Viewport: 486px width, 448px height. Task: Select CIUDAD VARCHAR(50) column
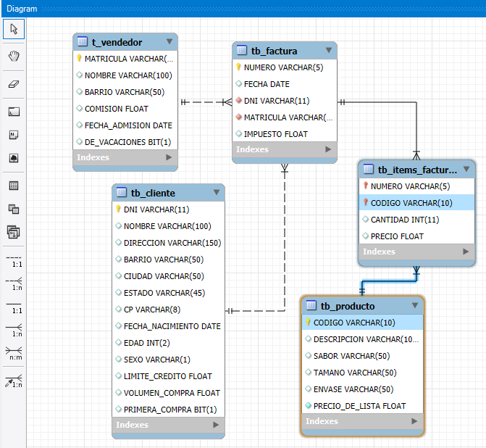[168, 276]
